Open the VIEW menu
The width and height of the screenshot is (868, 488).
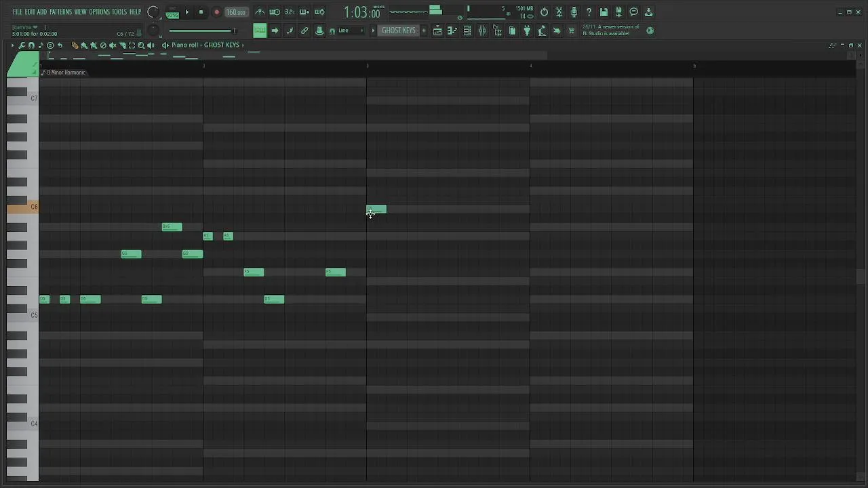pyautogui.click(x=80, y=12)
